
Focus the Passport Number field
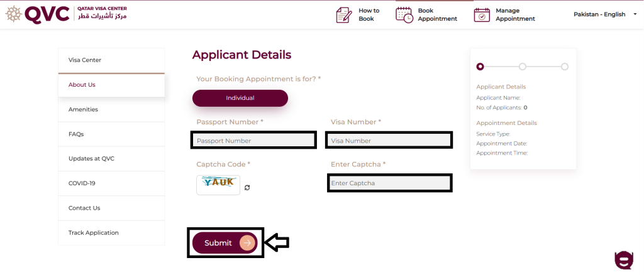(x=253, y=141)
